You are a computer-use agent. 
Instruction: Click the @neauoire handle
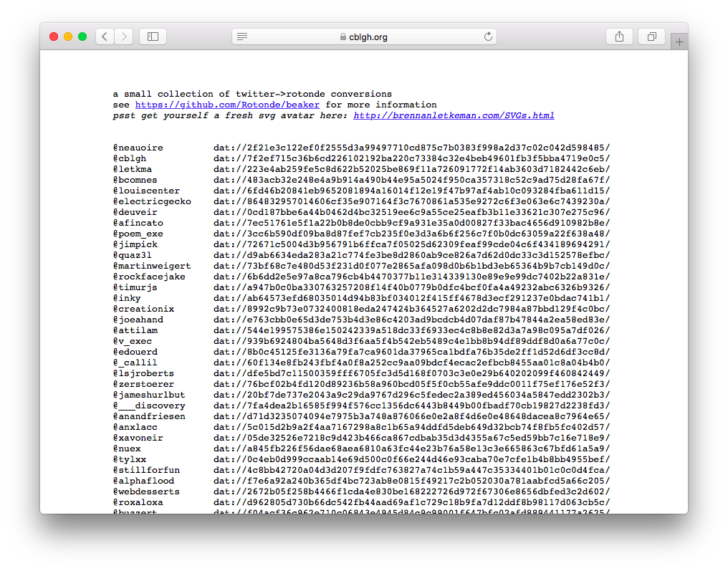(138, 148)
